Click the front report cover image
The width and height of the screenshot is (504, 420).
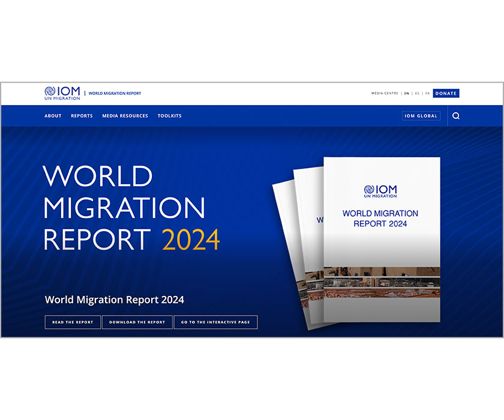[x=382, y=239]
